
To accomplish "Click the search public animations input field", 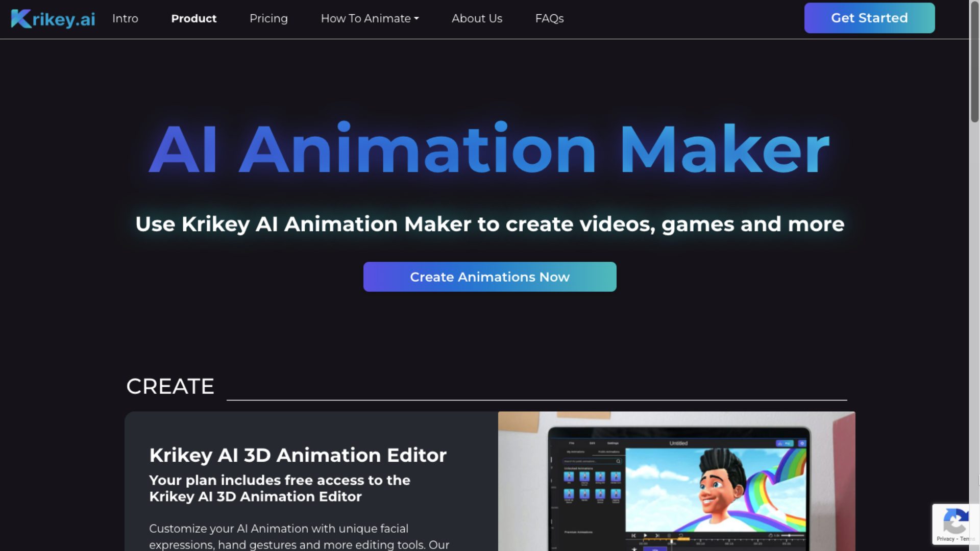I will click(591, 461).
